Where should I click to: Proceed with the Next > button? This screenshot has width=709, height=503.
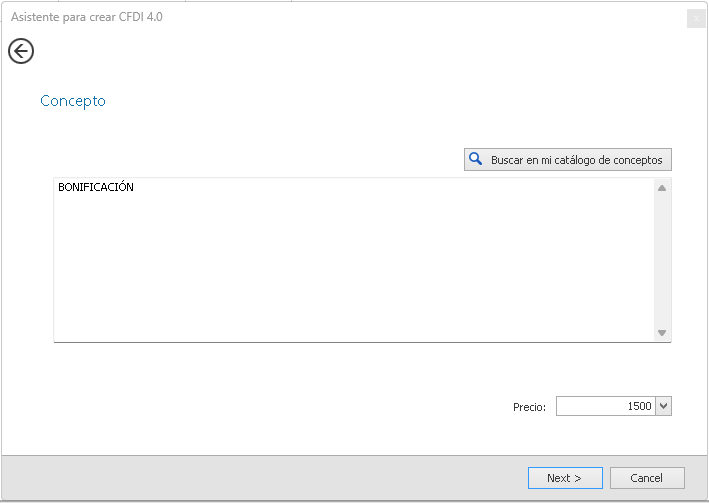click(565, 478)
